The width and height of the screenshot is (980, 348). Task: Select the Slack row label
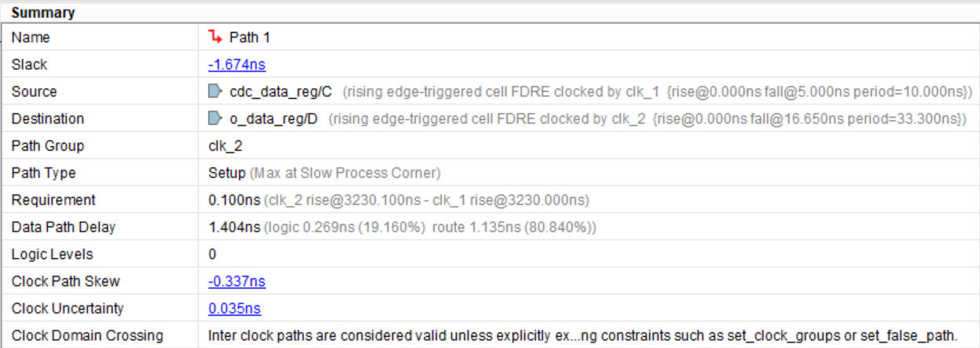pos(29,64)
